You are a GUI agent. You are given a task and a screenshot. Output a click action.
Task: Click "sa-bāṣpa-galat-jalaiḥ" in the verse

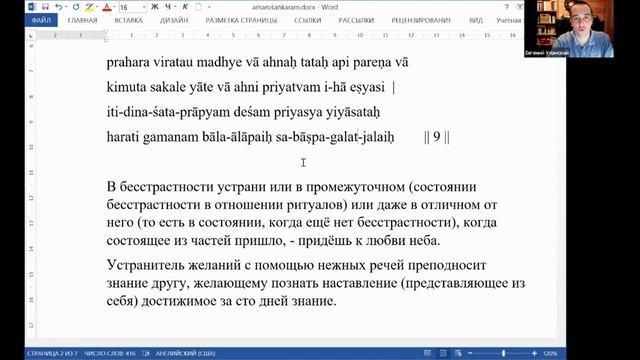click(335, 137)
